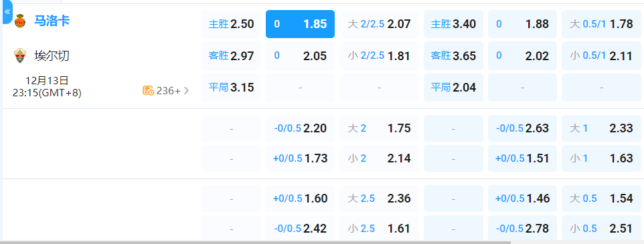Image resolution: width=644 pixels, height=244 pixels.
Task: Choose -0/0.5 handicap at 2.78
Action: [x=522, y=228]
